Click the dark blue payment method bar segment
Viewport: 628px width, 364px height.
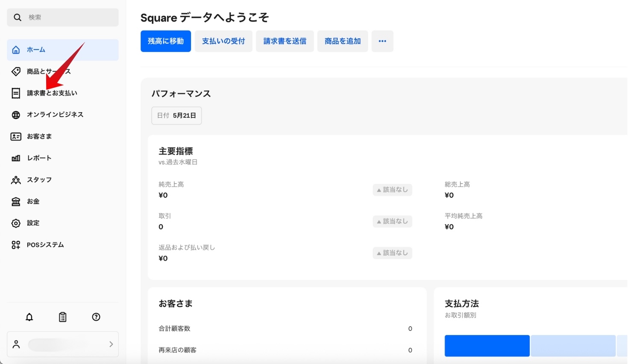click(x=487, y=346)
